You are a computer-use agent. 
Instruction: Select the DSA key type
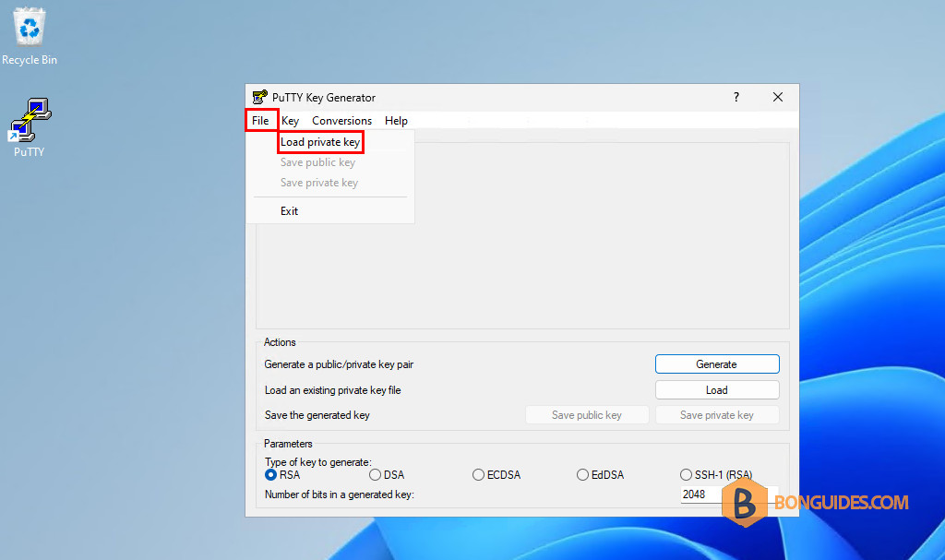tap(387, 475)
